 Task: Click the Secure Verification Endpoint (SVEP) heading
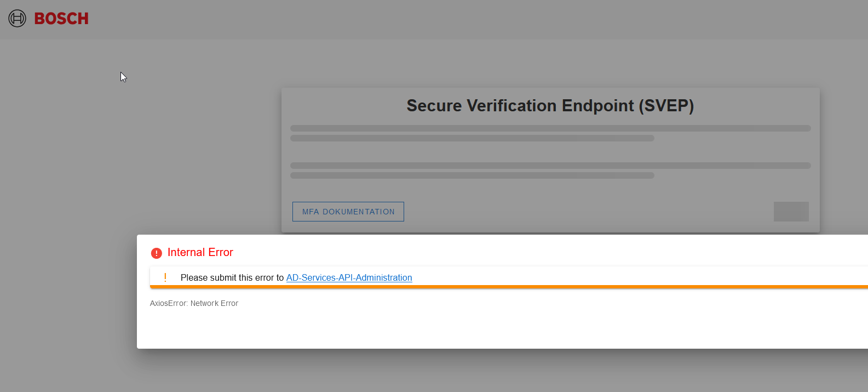[550, 105]
